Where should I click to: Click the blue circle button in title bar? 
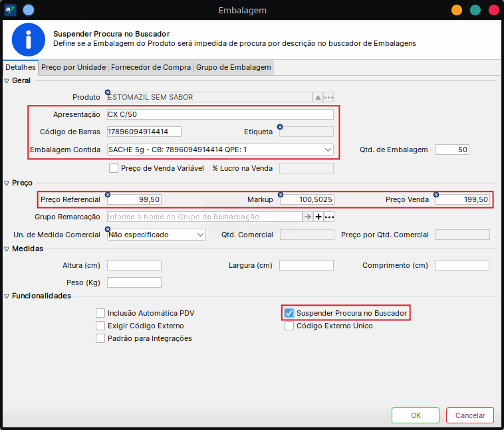pyautogui.click(x=29, y=10)
